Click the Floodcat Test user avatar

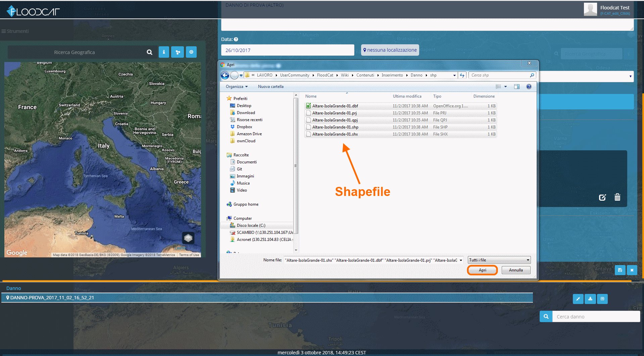click(x=590, y=9)
